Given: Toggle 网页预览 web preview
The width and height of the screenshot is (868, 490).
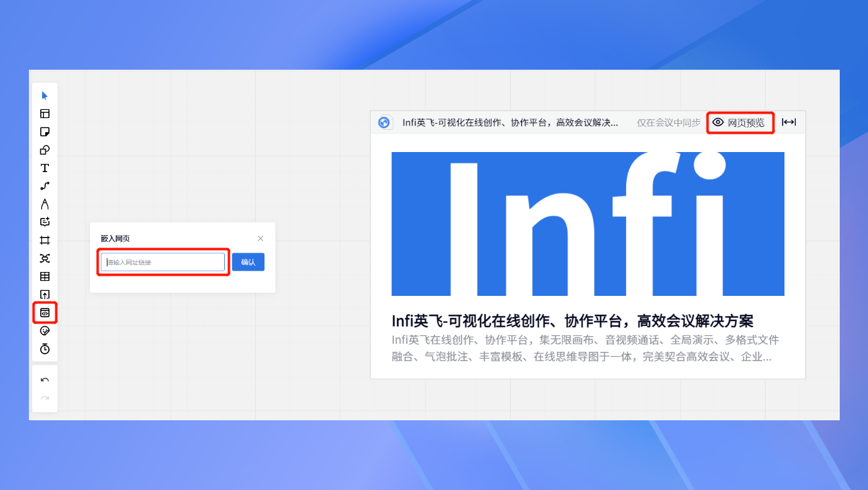Looking at the screenshot, I should point(739,122).
